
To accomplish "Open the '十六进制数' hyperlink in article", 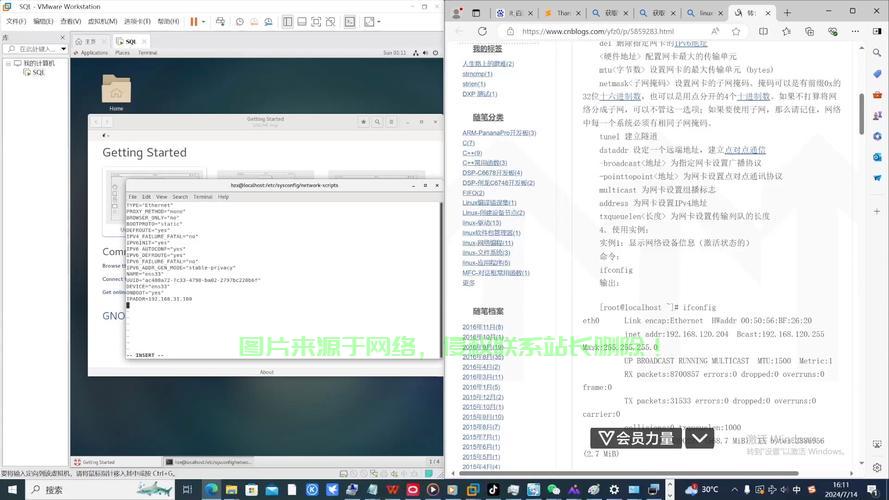I will pyautogui.click(x=620, y=96).
